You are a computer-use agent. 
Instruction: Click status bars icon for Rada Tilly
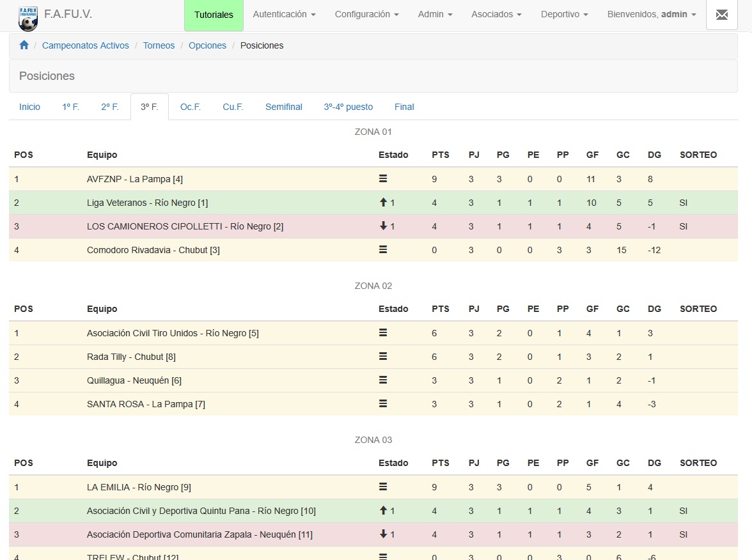(x=383, y=357)
